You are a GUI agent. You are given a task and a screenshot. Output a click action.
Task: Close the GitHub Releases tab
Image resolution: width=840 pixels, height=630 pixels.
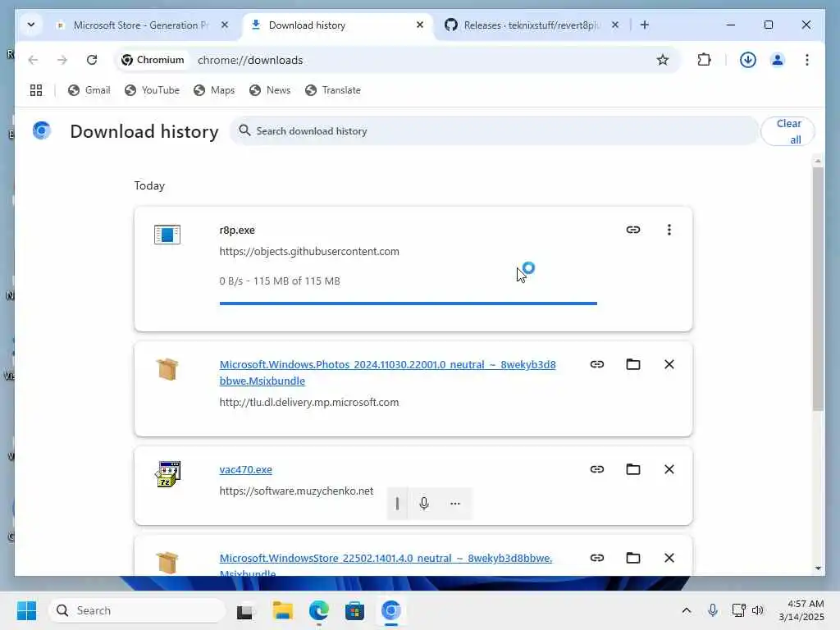tap(615, 25)
